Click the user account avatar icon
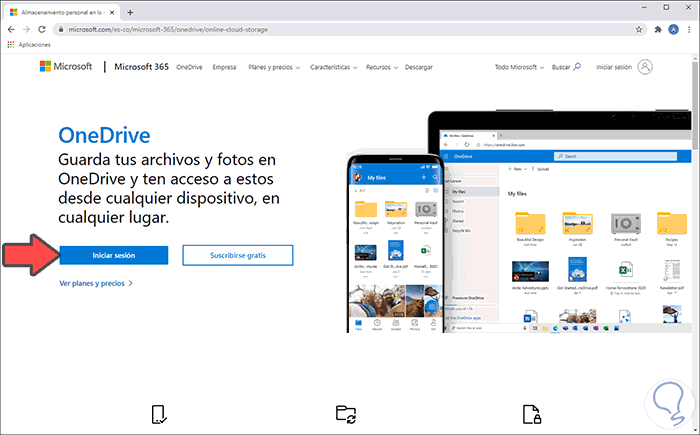Image resolution: width=700 pixels, height=435 pixels. coord(645,67)
